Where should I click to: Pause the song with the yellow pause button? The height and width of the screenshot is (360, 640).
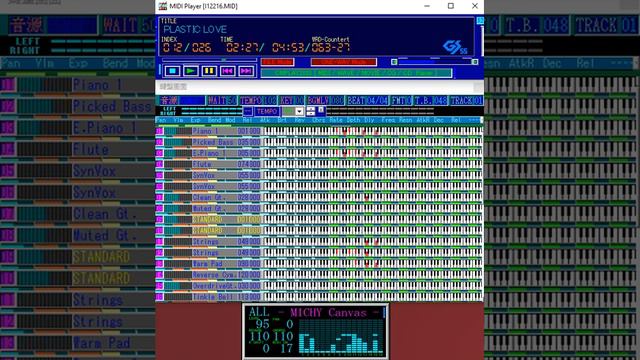click(x=209, y=71)
